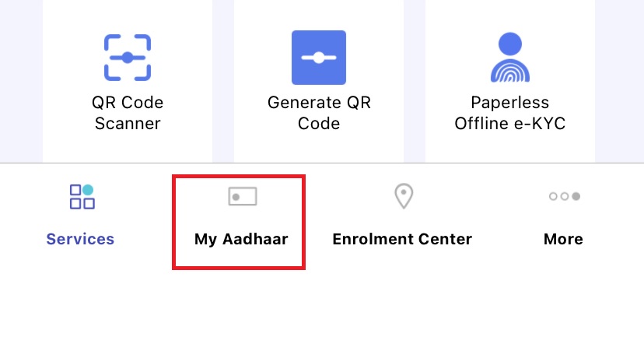Go to the Enrolment Center tab label

402,239
